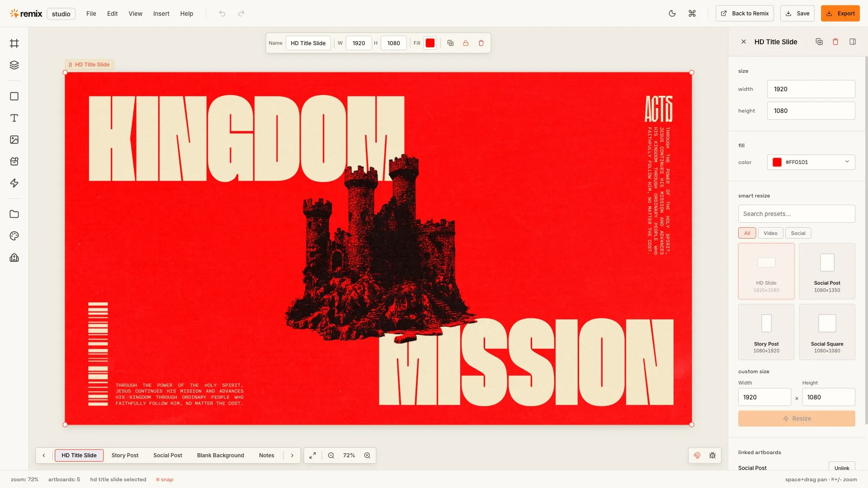Select the HD Title Slide tab
The height and width of the screenshot is (488, 868).
tap(79, 455)
